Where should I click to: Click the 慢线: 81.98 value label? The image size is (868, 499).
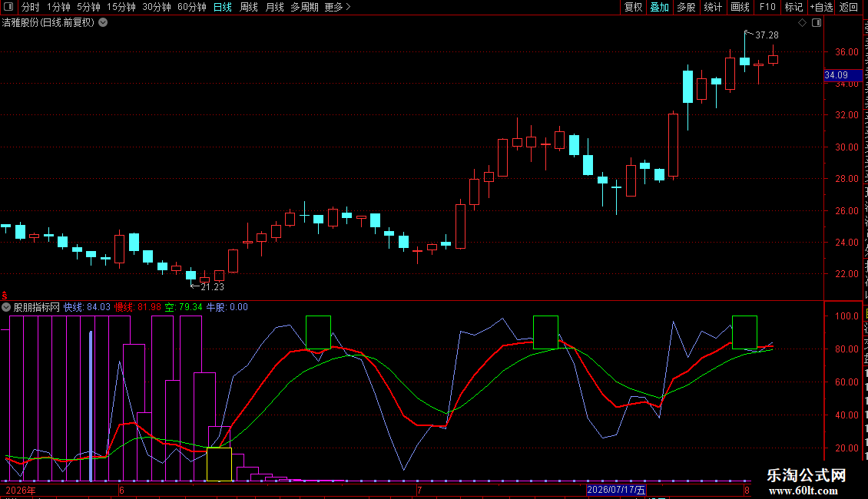click(x=137, y=307)
